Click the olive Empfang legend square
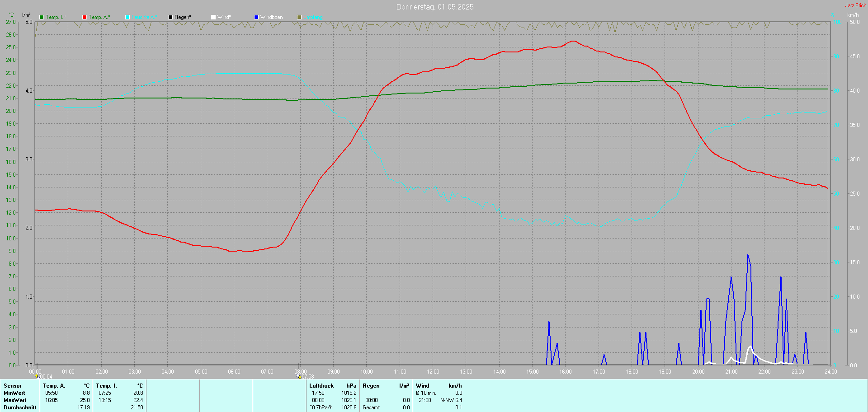The height and width of the screenshot is (412, 868). pyautogui.click(x=299, y=17)
